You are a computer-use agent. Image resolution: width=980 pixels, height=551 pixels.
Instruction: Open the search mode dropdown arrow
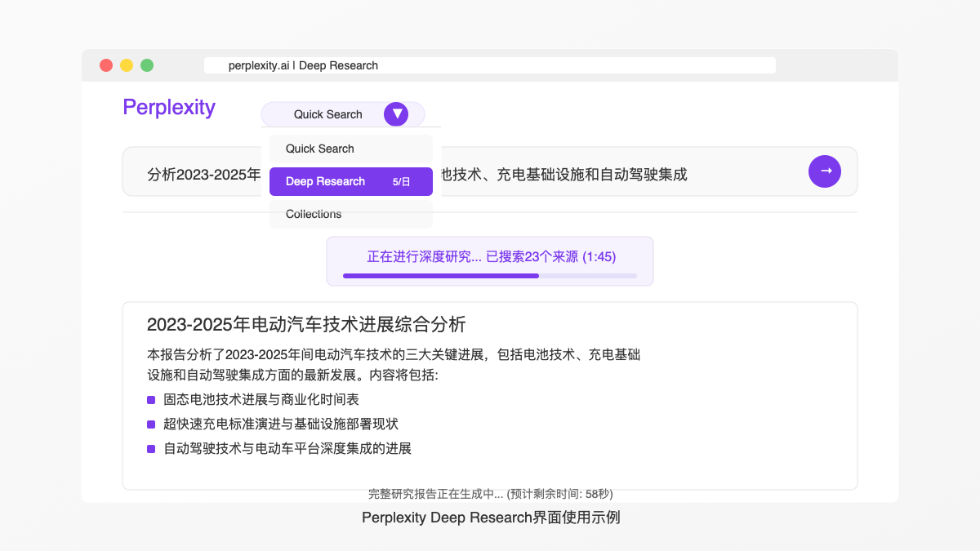coord(396,114)
